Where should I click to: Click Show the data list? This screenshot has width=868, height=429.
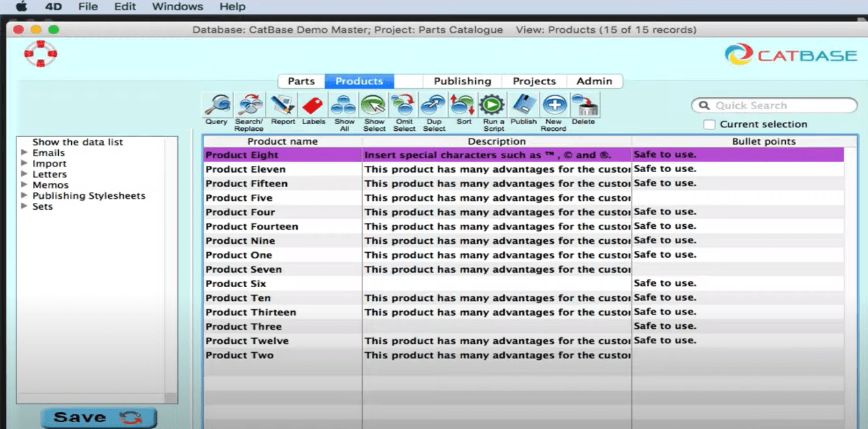[x=78, y=142]
